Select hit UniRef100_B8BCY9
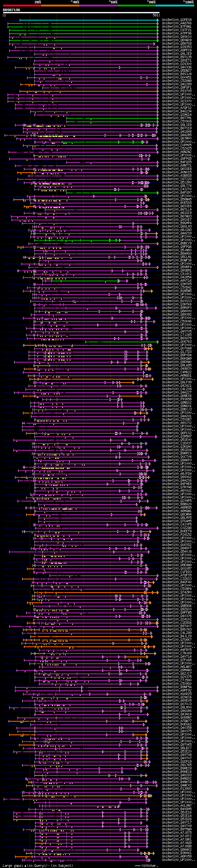This screenshot has height=868, width=197. click(x=176, y=243)
